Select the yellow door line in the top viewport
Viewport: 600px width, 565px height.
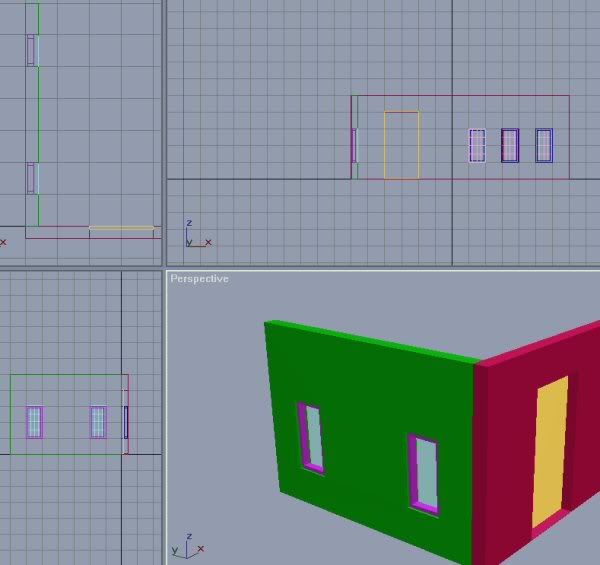tap(122, 228)
